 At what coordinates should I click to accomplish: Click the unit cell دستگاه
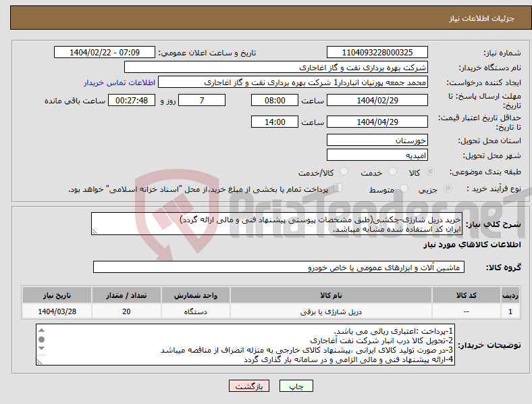click(x=196, y=311)
